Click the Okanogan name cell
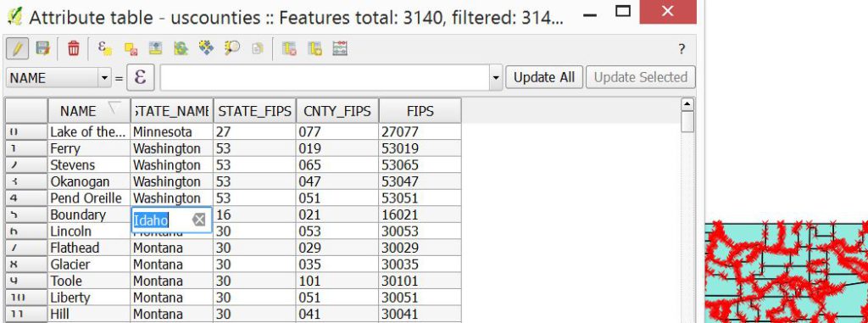 (89, 181)
